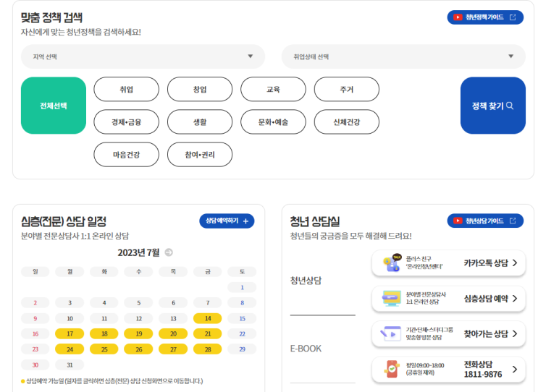Enable the 전체선택 select-all button
The image size is (538, 392).
pos(54,106)
